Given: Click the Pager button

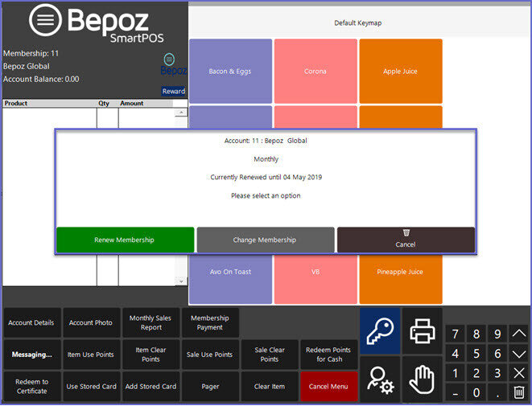Looking at the screenshot, I should [x=210, y=387].
